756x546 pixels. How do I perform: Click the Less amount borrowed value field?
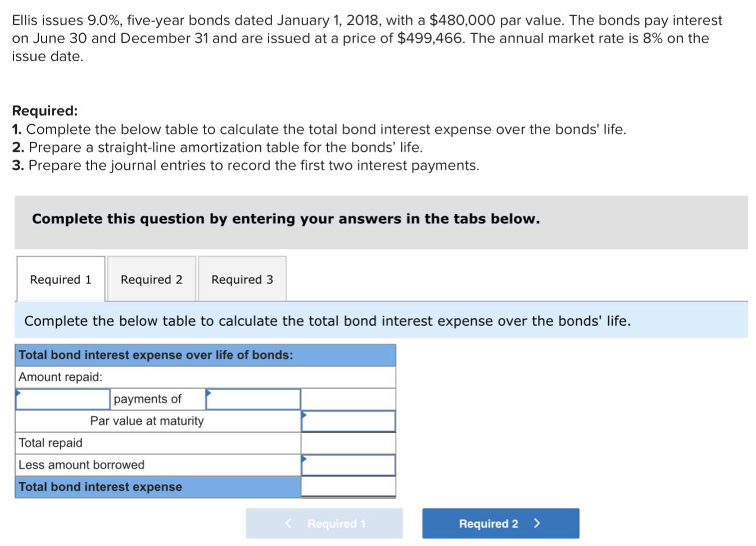pos(347,464)
